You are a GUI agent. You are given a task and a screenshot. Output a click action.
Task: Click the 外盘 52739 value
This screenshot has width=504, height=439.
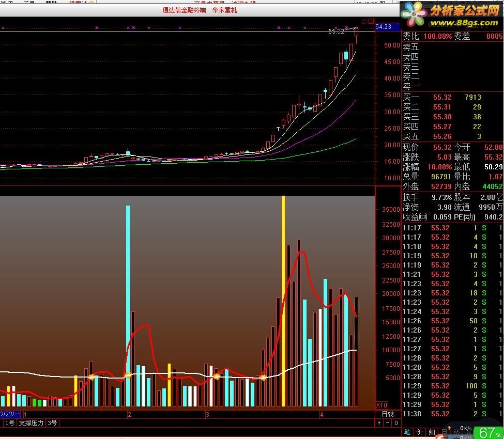(441, 186)
